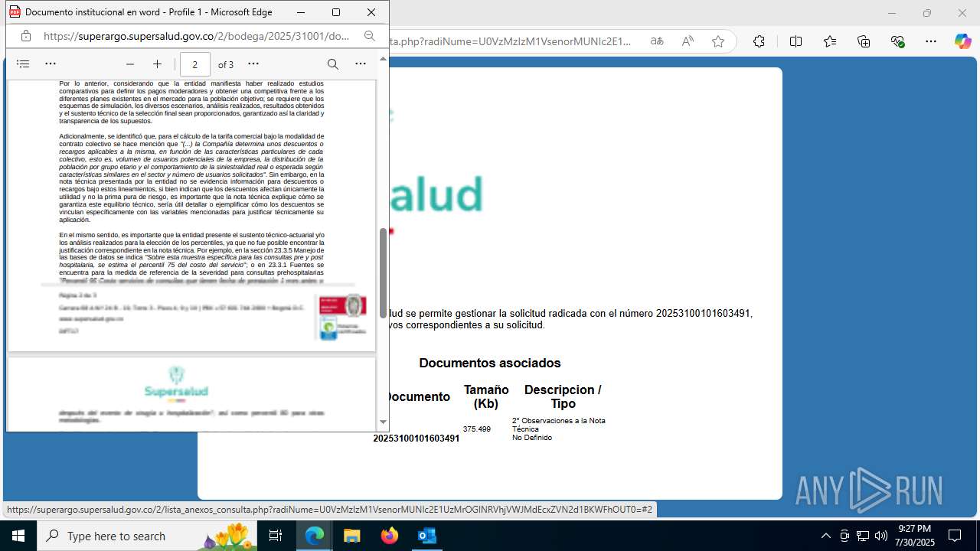Show hidden system tray icons

click(x=825, y=536)
